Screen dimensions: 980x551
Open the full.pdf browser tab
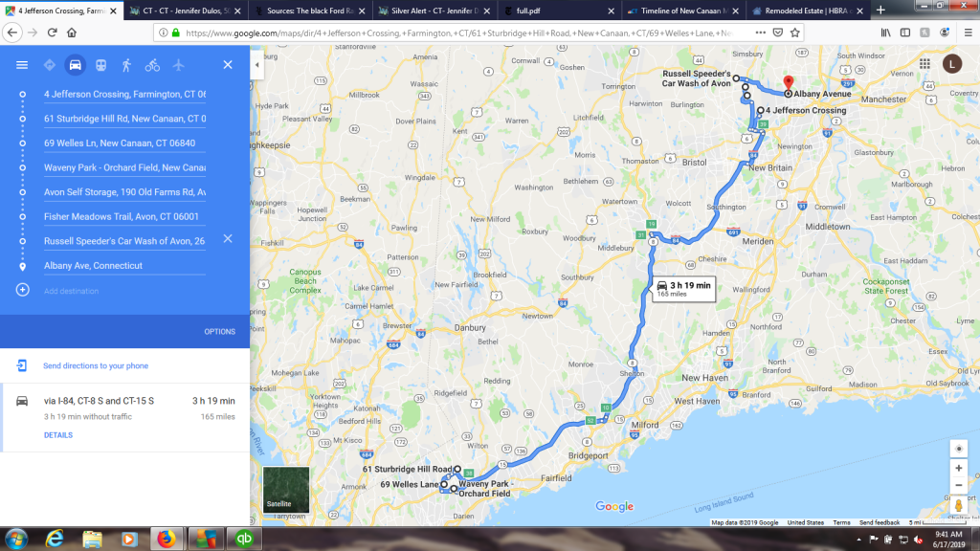pos(560,11)
